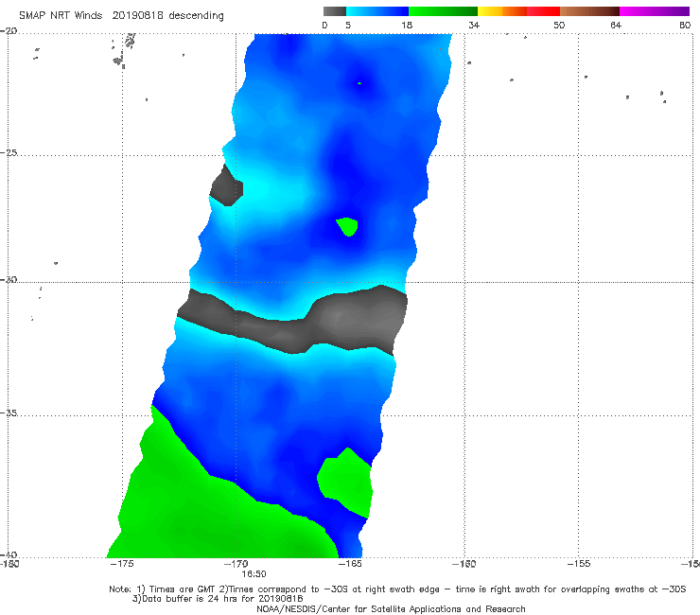Click the color bar label '50'
The image size is (700, 615).
click(x=559, y=25)
